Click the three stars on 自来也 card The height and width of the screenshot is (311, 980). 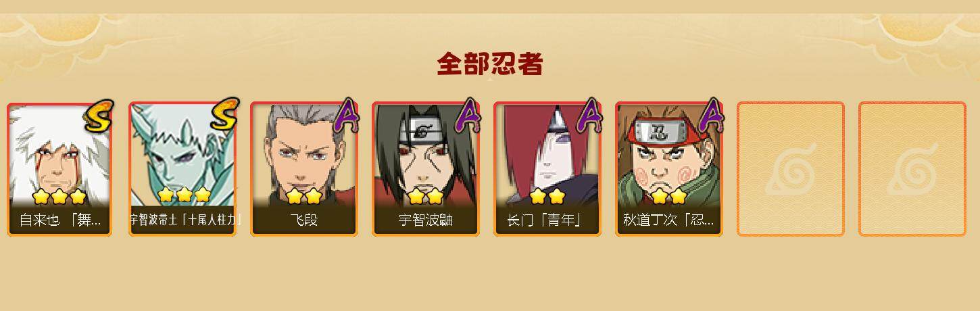coord(59,197)
